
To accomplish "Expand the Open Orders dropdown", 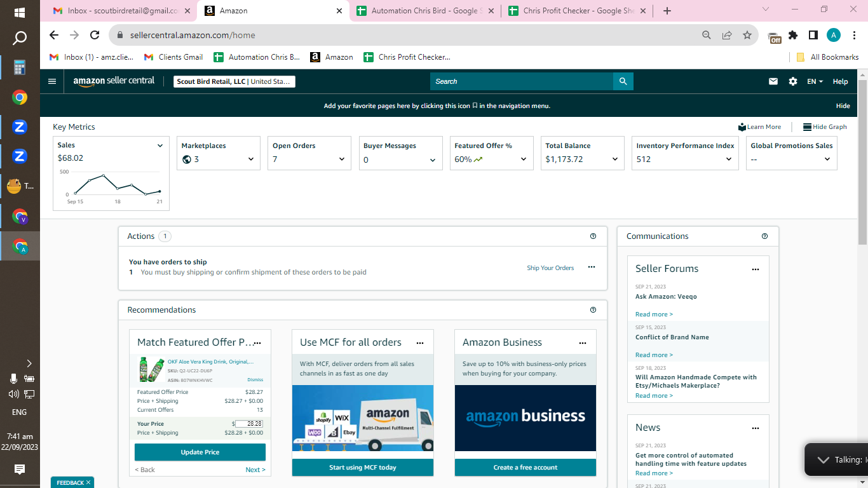I will (342, 159).
